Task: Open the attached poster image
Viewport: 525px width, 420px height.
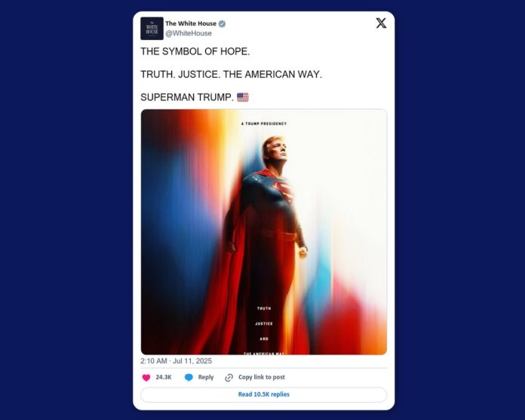Action: coord(264,231)
